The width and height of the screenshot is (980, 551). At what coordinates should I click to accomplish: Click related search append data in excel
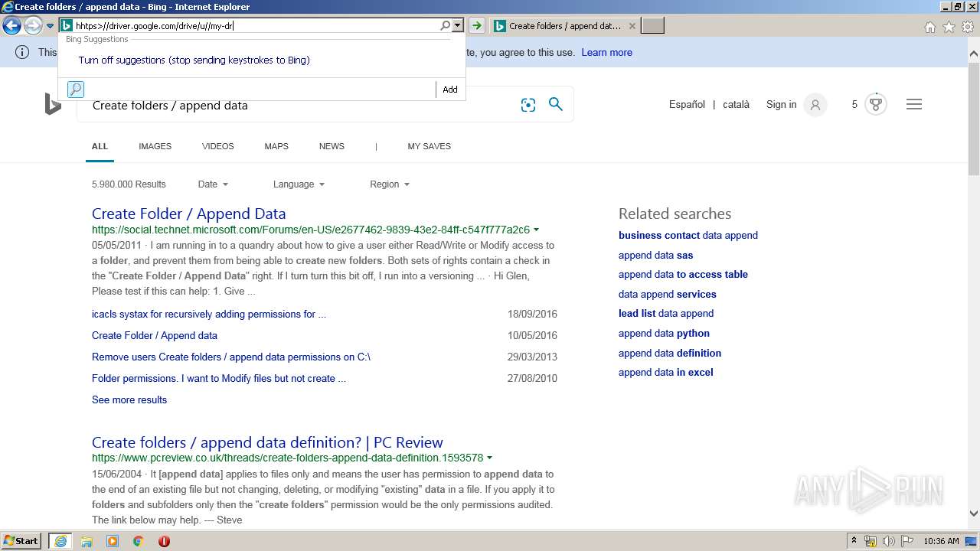click(x=666, y=373)
